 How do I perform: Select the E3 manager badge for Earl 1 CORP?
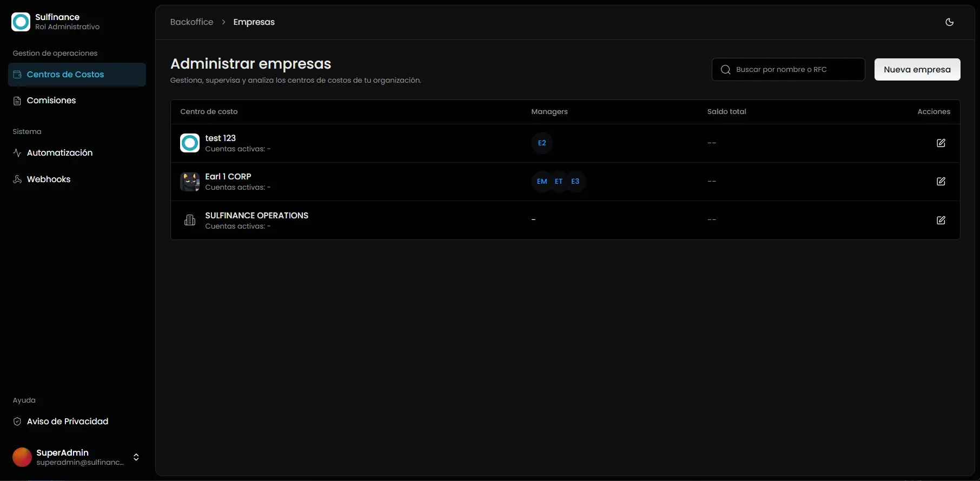[x=575, y=182]
